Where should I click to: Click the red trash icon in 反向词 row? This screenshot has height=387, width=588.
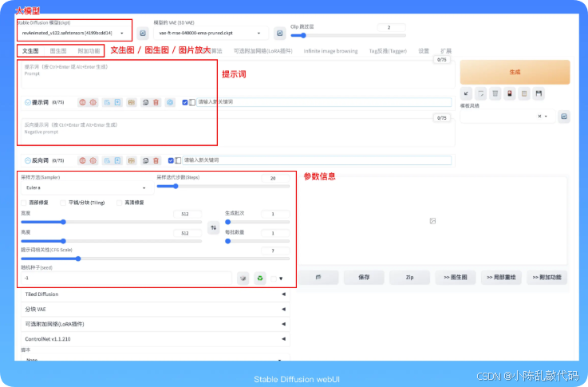pyautogui.click(x=156, y=160)
